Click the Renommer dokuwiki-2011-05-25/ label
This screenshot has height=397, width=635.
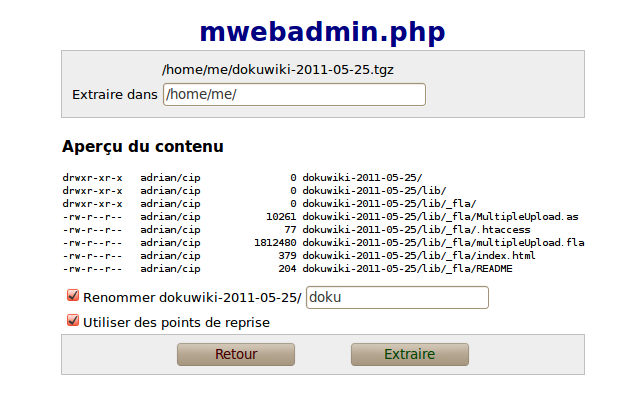(x=192, y=298)
